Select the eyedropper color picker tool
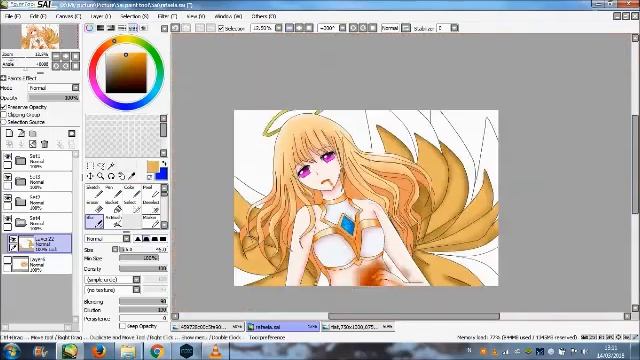This screenshot has width=640, height=360. click(x=131, y=176)
